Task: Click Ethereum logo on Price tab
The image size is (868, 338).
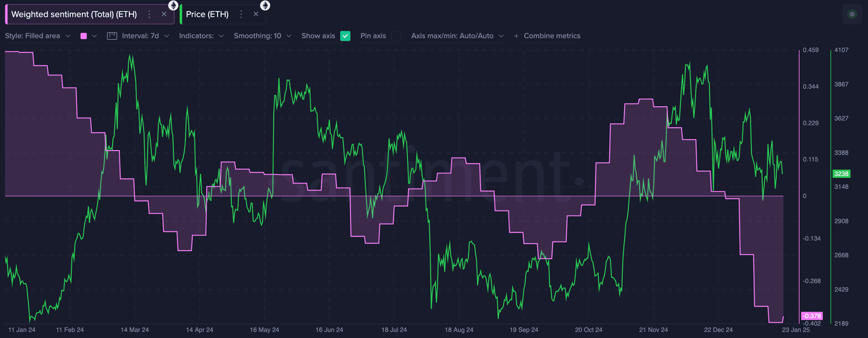Action: pos(265,5)
